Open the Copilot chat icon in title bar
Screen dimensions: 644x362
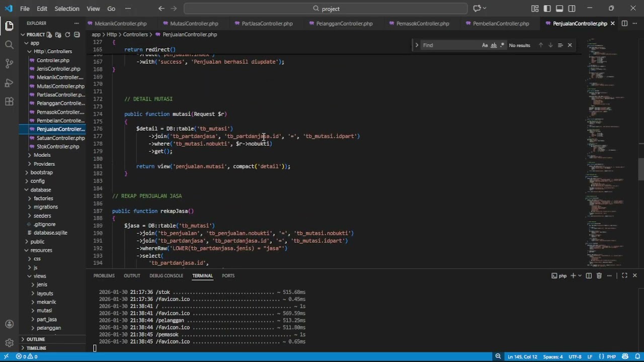(476, 9)
